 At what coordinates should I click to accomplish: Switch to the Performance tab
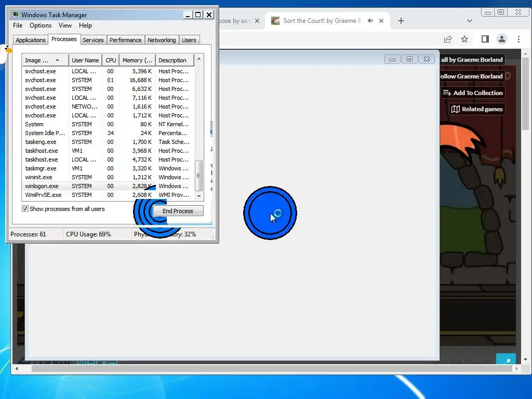pyautogui.click(x=126, y=40)
